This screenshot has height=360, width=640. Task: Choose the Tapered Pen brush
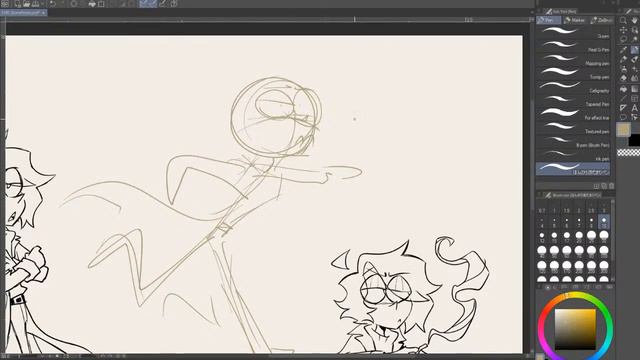573,101
